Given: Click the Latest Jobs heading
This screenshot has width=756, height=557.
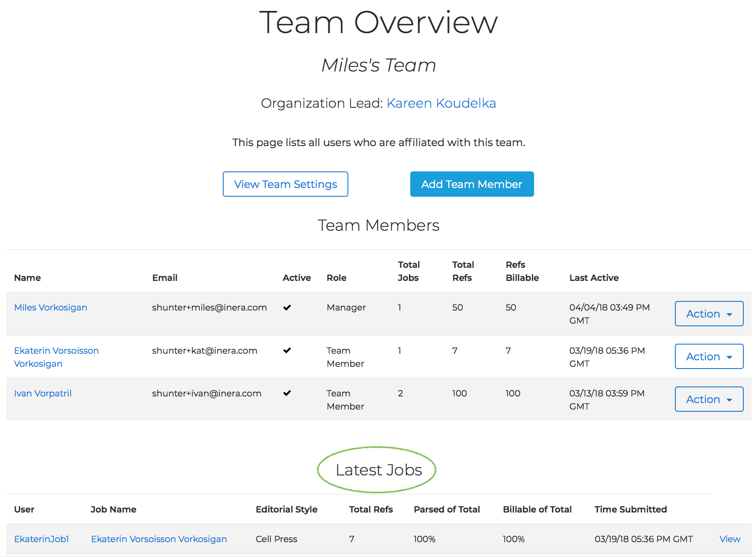Looking at the screenshot, I should (378, 470).
